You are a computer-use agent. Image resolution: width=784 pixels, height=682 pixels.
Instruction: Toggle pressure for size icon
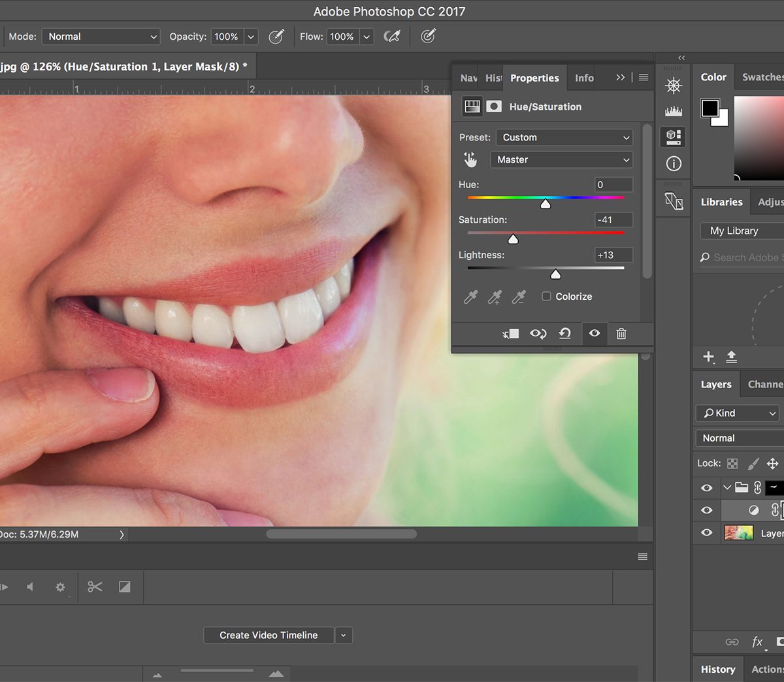pos(428,37)
